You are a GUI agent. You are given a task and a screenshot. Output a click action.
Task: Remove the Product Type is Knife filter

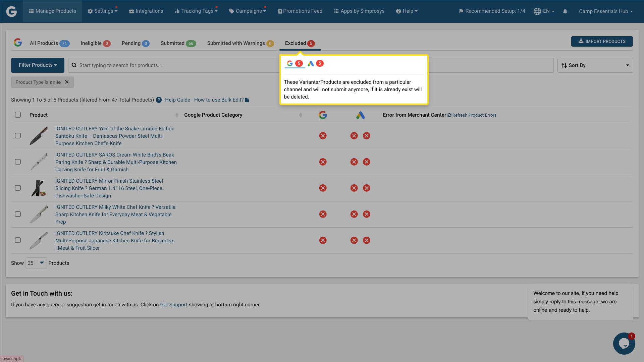[66, 82]
